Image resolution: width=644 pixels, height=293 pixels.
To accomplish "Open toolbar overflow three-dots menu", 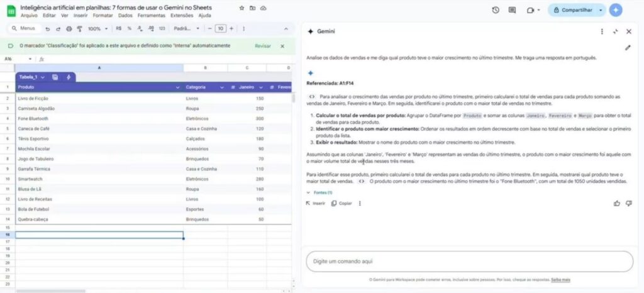I will click(243, 29).
